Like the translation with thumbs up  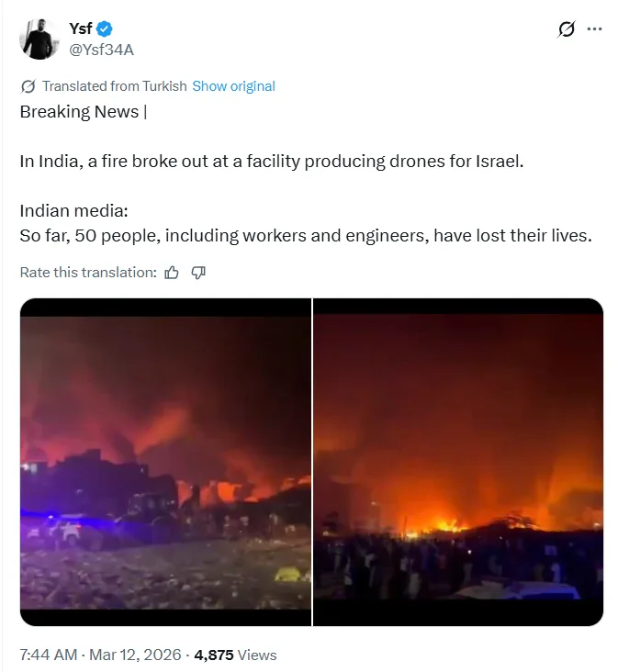(172, 272)
